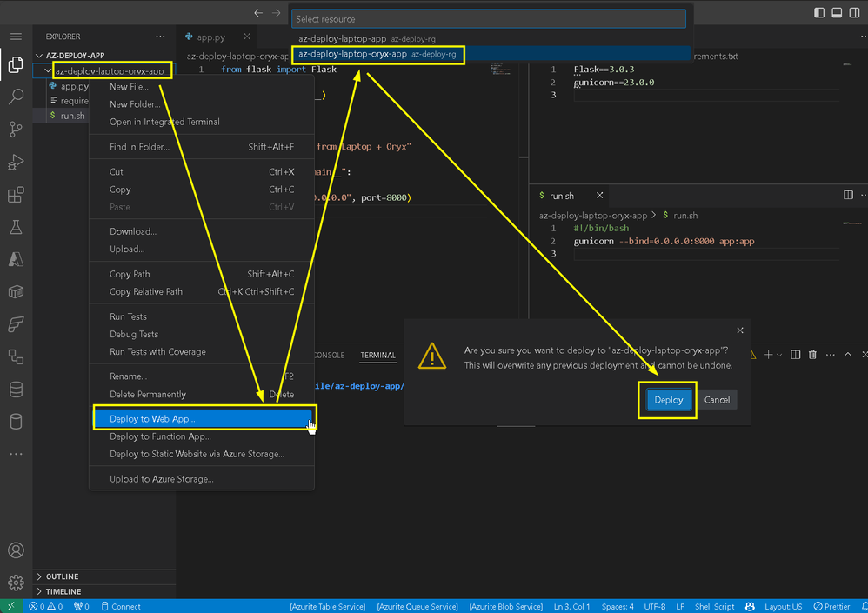The image size is (868, 613).
Task: Click Ln 3, Col 1 cursor position
Action: click(571, 606)
